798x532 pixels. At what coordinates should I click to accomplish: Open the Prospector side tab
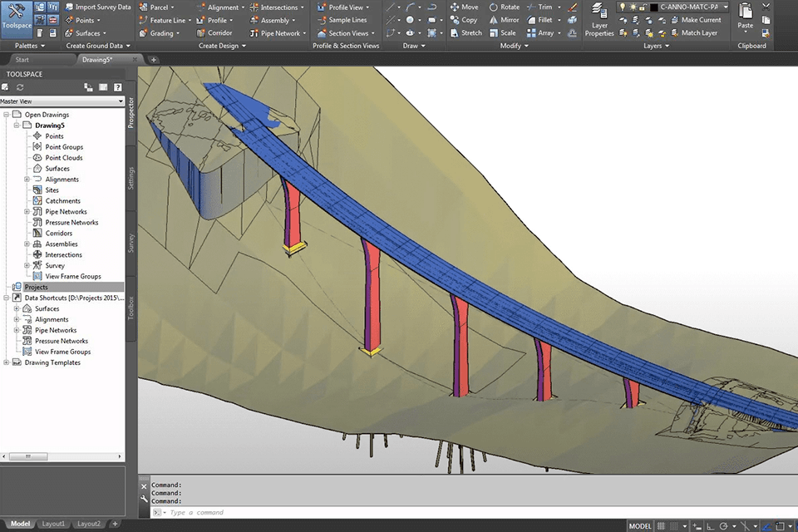(131, 112)
